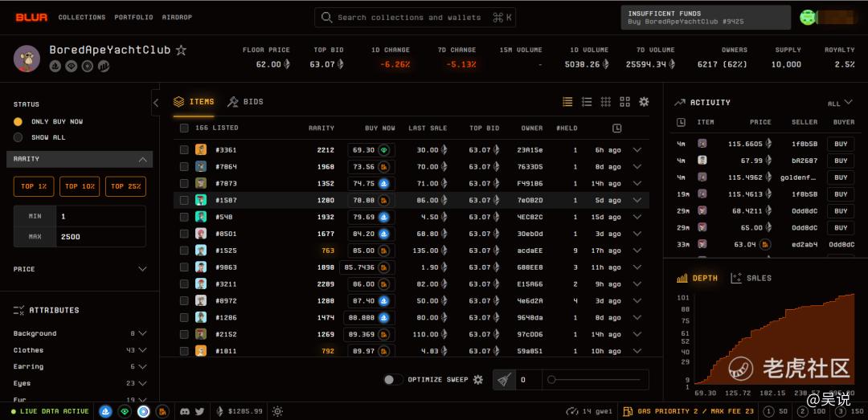Viewport: 868px width, 420px height.
Task: Toggle Blur marketplace filter in status bar
Action: coord(162,411)
